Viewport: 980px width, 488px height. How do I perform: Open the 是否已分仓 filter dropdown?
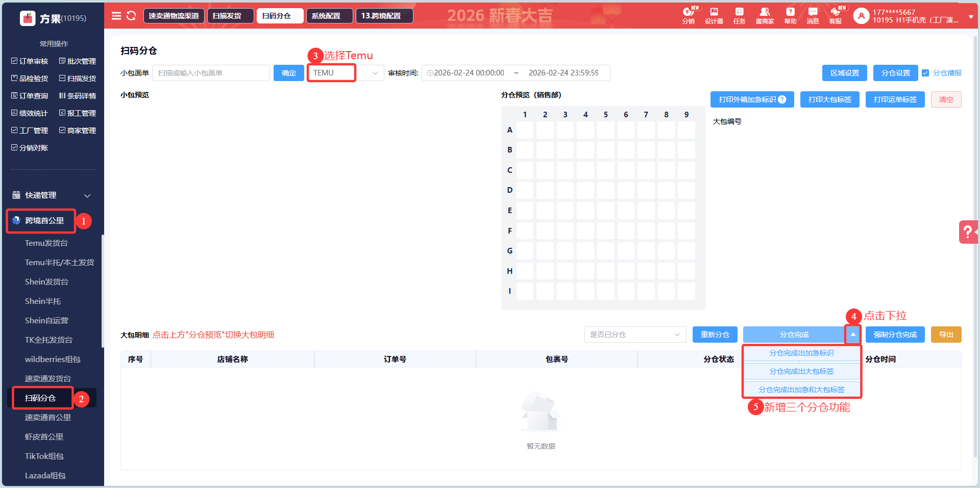(635, 335)
